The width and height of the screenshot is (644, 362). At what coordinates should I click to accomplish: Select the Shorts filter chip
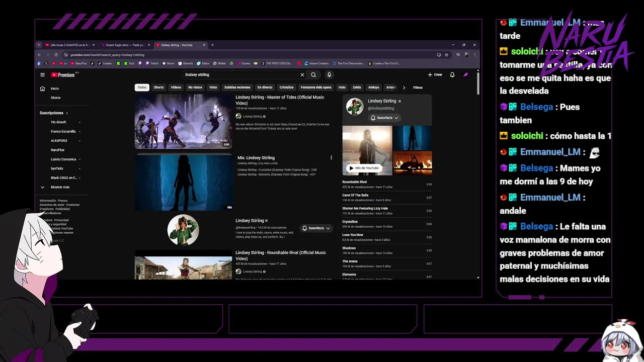[158, 87]
